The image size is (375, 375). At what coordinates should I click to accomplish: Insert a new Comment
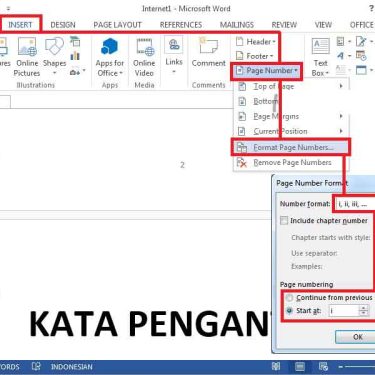click(x=209, y=52)
